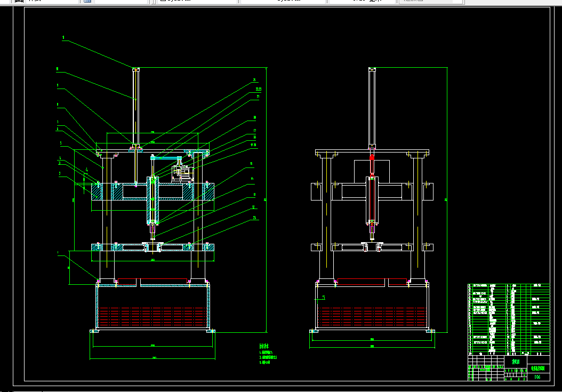
Task: Click part callout number 25
Action: (254, 80)
